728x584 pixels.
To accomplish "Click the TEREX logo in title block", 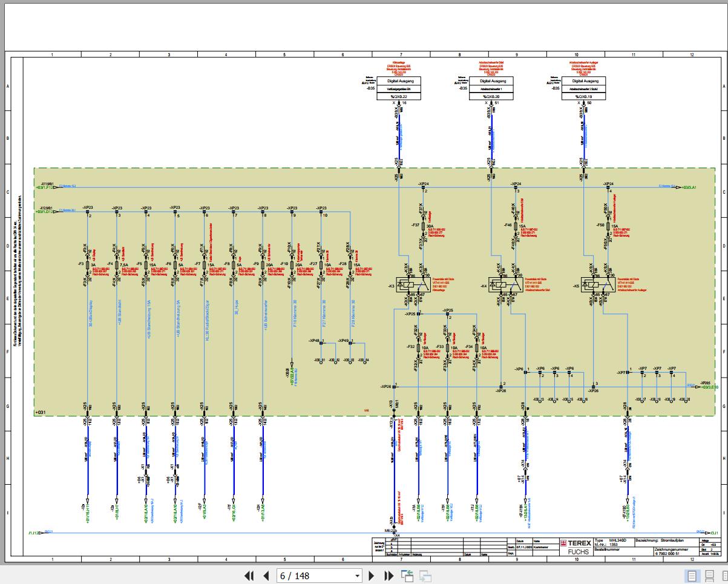I will pyautogui.click(x=576, y=543).
